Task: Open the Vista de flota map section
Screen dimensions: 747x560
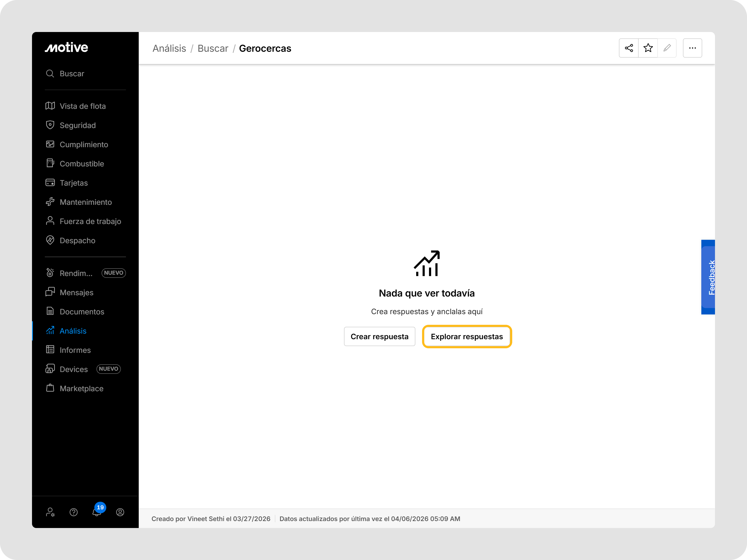Action: click(x=82, y=106)
